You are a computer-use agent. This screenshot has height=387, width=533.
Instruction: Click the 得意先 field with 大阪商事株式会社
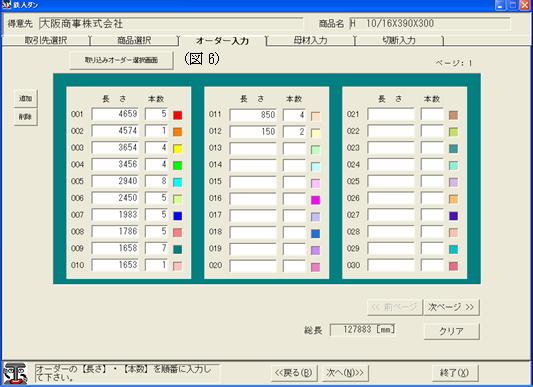point(171,23)
